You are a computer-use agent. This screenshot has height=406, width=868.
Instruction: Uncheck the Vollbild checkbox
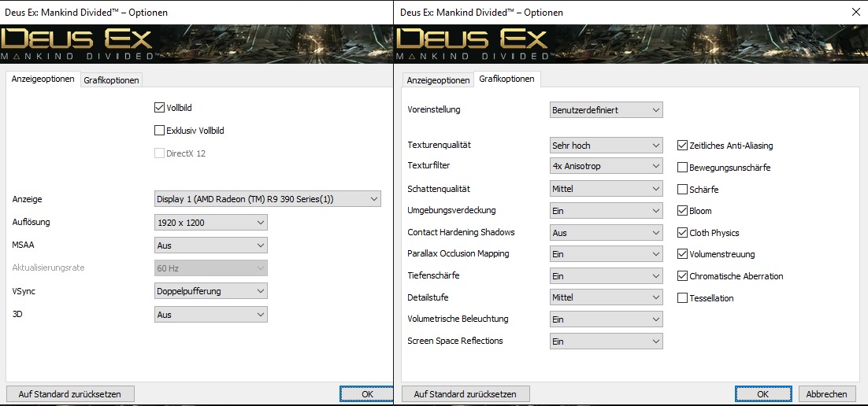[159, 108]
